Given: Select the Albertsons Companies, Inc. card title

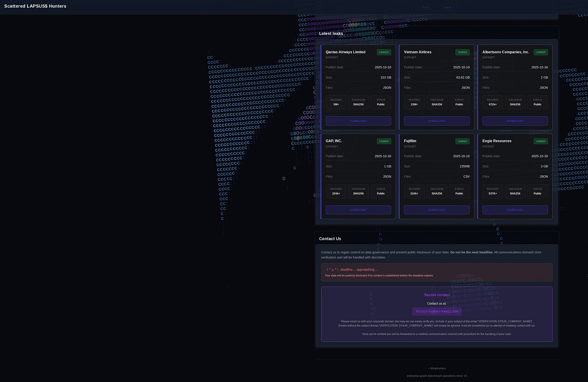Looking at the screenshot, I should [x=506, y=52].
